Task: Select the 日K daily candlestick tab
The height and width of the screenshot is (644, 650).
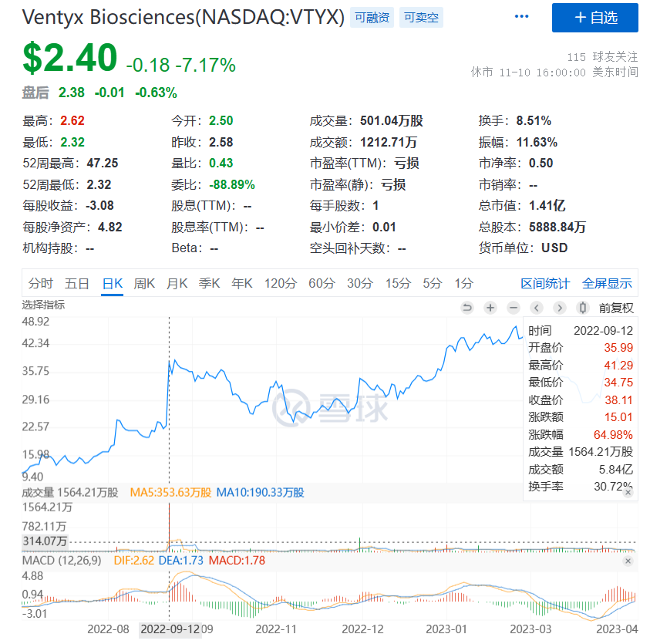Action: (113, 283)
